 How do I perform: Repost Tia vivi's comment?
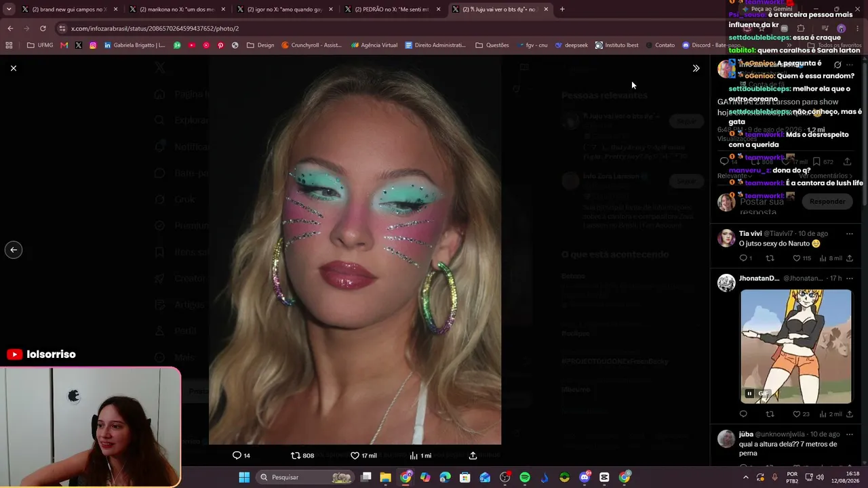[770, 258]
